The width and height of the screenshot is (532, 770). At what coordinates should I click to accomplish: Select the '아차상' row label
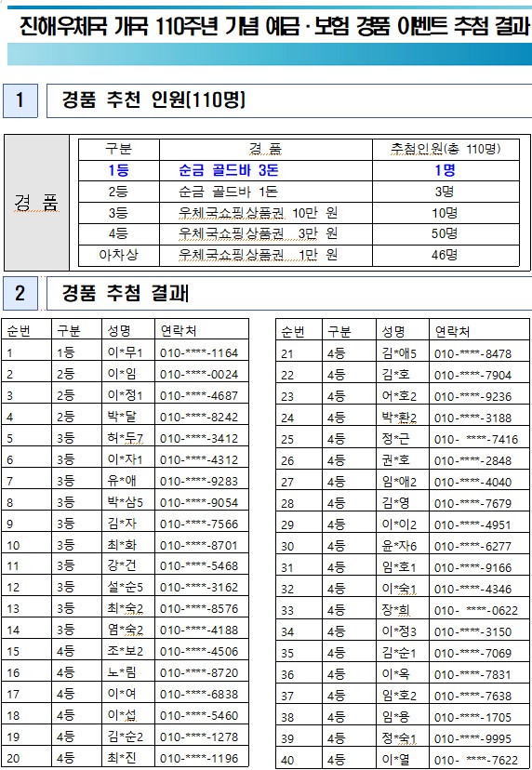click(118, 255)
